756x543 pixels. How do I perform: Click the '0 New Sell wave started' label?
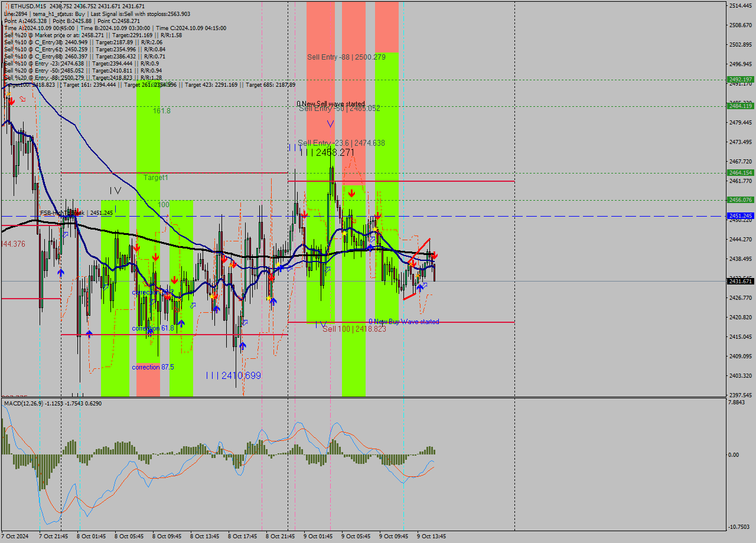(331, 104)
